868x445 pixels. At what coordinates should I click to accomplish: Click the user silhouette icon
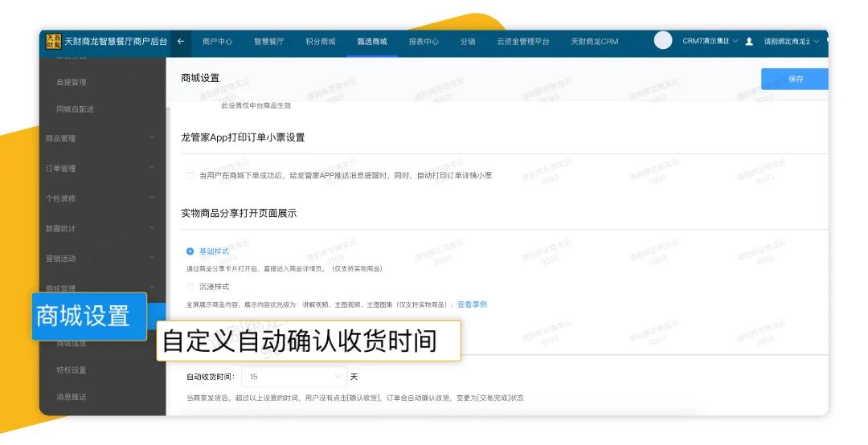click(x=749, y=42)
